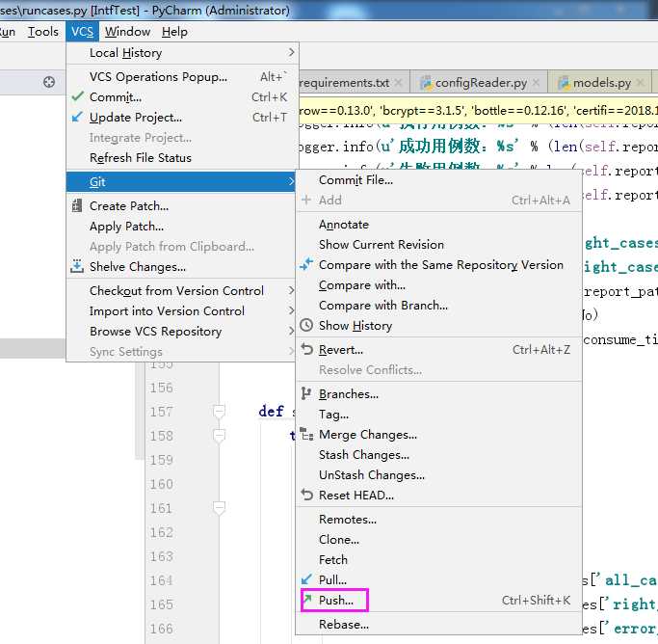Click line number 160 in gutter

click(x=162, y=484)
